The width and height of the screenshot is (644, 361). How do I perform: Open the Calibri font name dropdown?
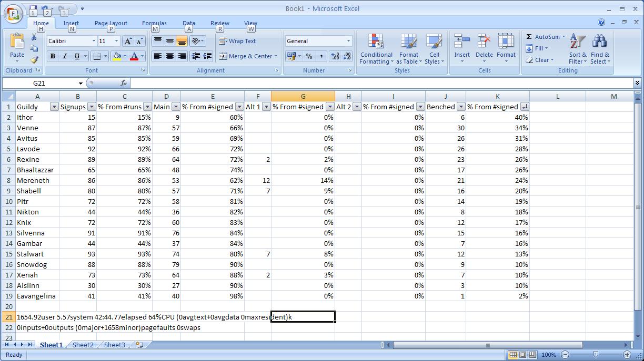point(94,41)
